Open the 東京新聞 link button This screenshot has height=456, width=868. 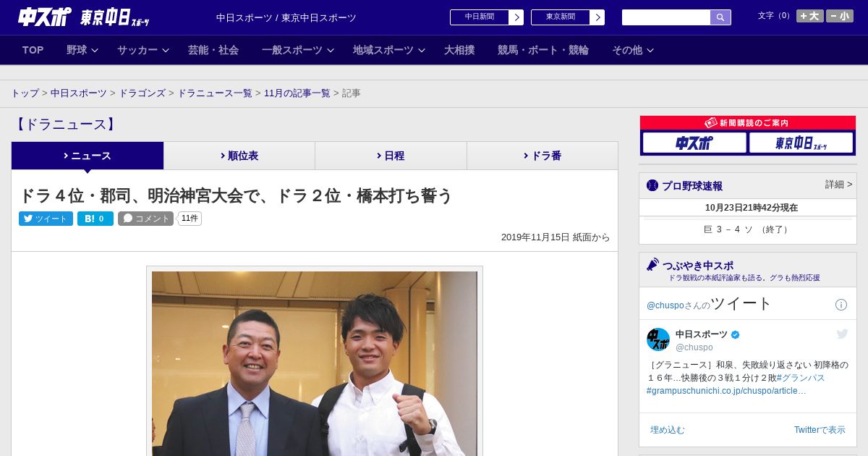[x=567, y=17]
